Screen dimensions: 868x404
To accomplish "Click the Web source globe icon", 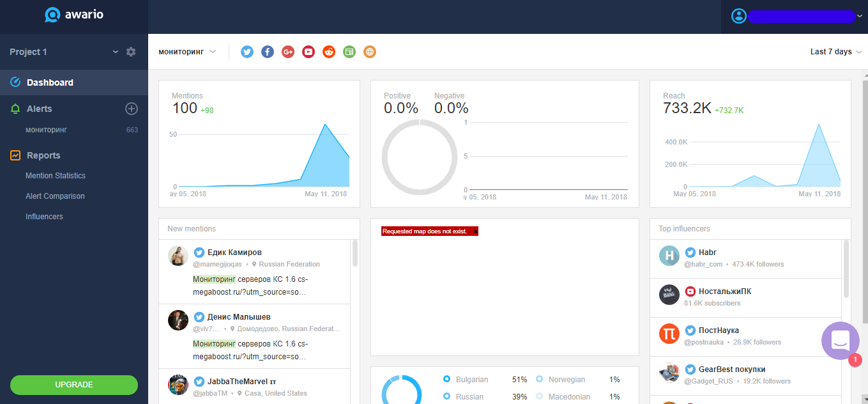I will (369, 52).
